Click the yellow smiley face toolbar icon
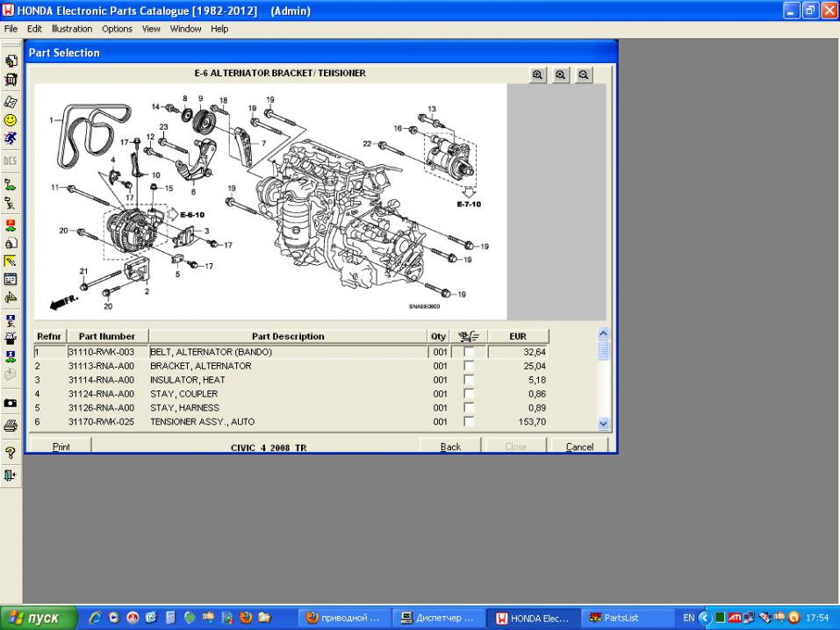The image size is (840, 630). (11, 120)
